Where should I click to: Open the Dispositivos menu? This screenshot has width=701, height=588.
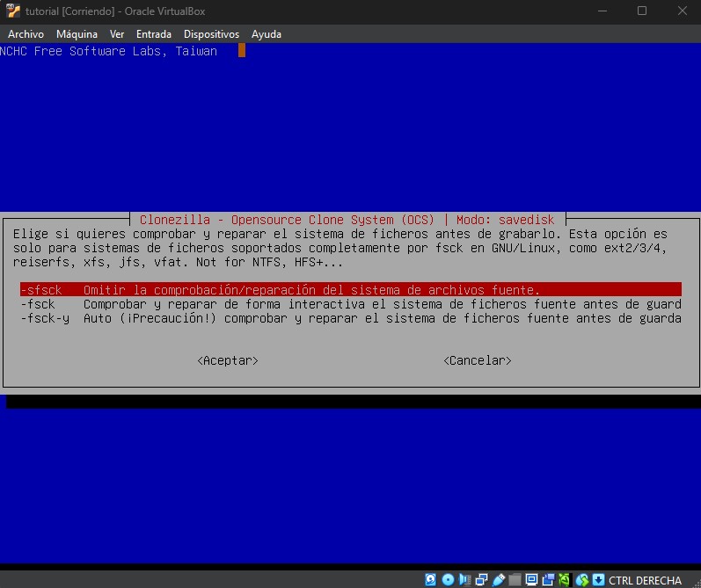[211, 34]
